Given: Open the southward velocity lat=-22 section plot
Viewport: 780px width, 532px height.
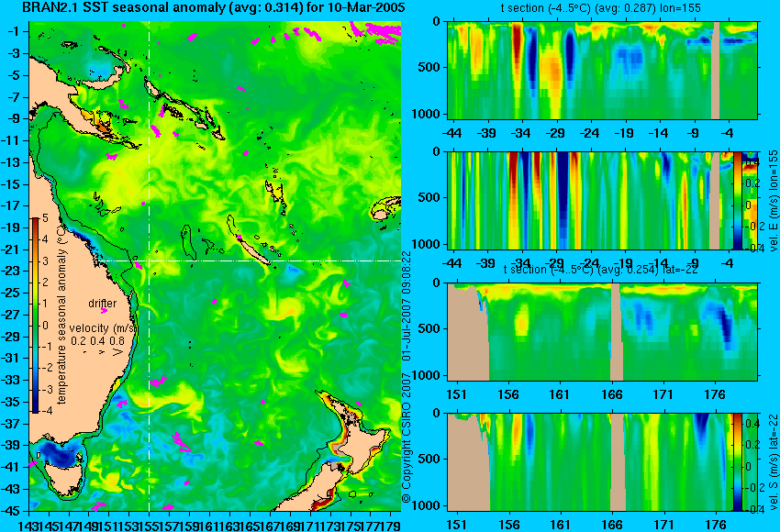Looking at the screenshot, I should pyautogui.click(x=590, y=462).
